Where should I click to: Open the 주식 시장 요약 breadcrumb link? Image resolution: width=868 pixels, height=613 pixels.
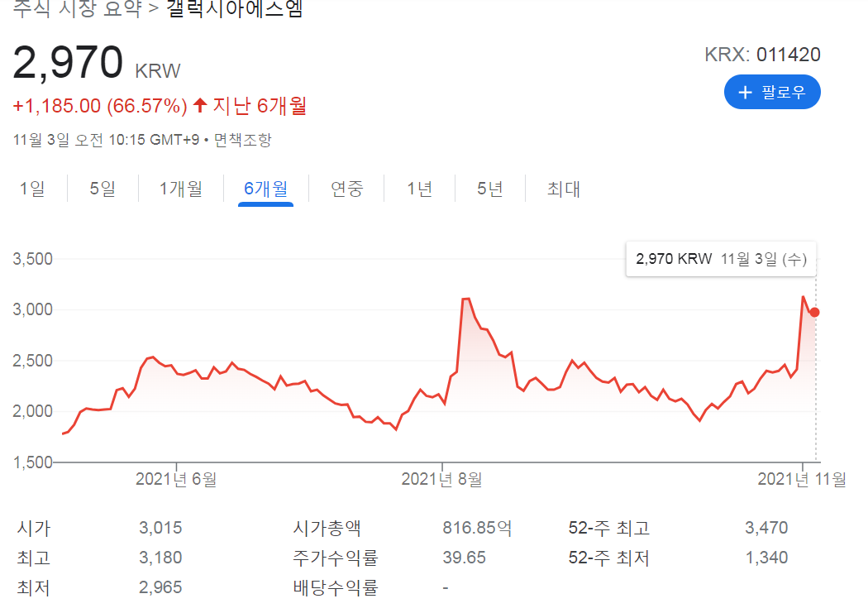(x=77, y=7)
